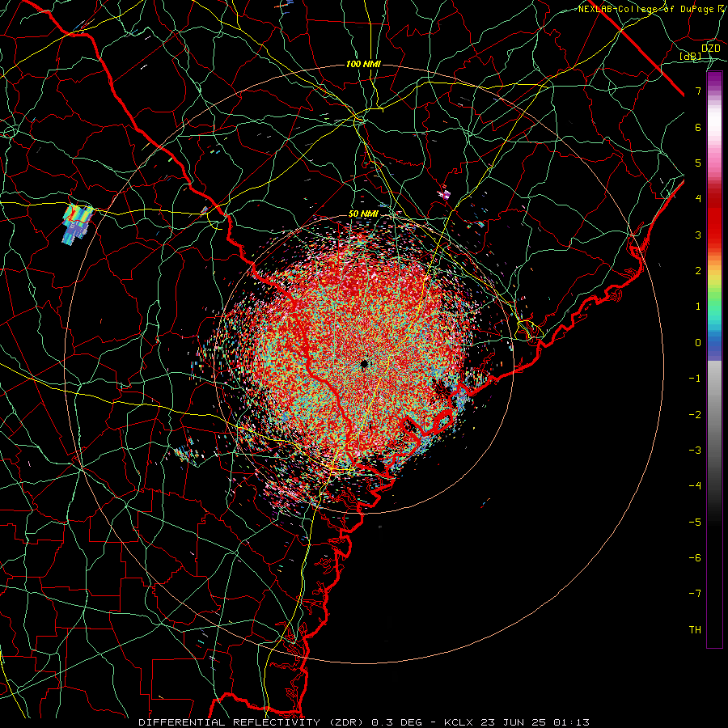Click the "DZD" label above the color scale

click(711, 48)
